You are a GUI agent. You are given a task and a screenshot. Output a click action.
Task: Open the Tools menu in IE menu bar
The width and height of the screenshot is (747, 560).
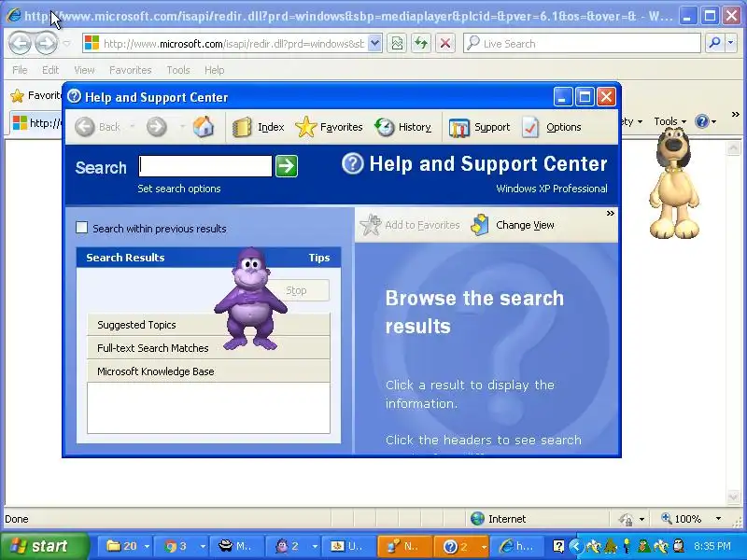[178, 70]
